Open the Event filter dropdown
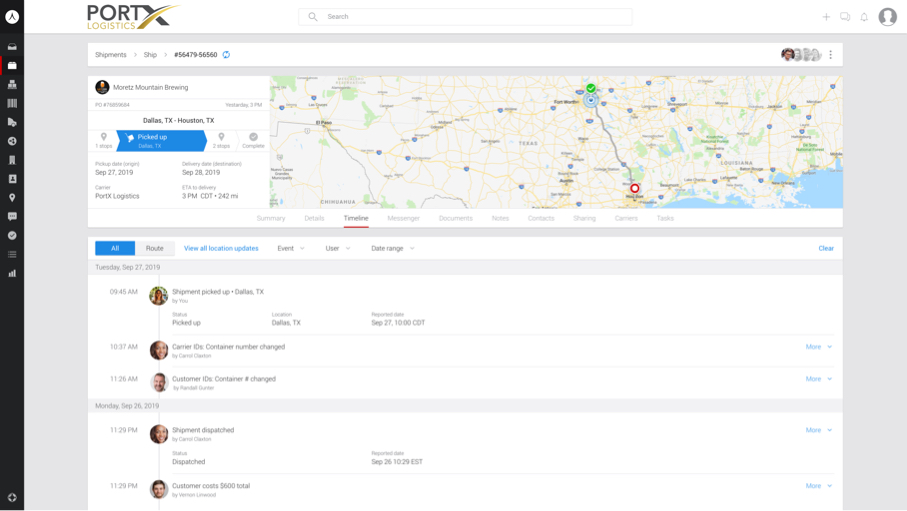 (291, 248)
